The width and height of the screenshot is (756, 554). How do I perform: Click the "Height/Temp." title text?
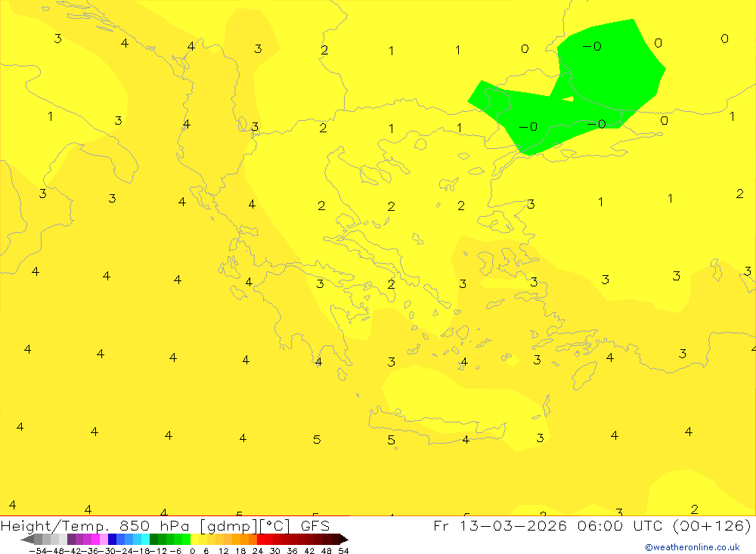point(55,526)
